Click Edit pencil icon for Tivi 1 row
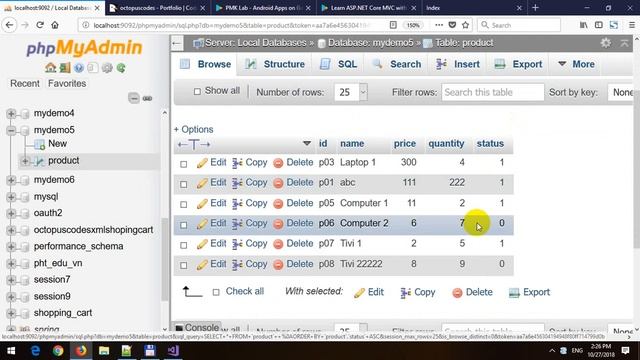This screenshot has width=640, height=360. pyautogui.click(x=202, y=244)
